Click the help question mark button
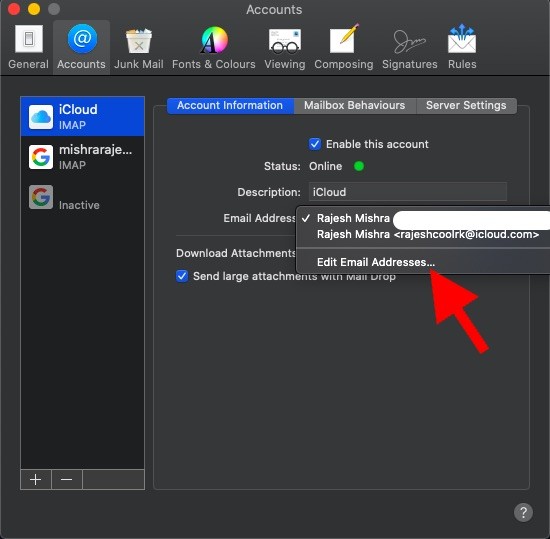Viewport: 550px width, 539px height. click(x=523, y=513)
